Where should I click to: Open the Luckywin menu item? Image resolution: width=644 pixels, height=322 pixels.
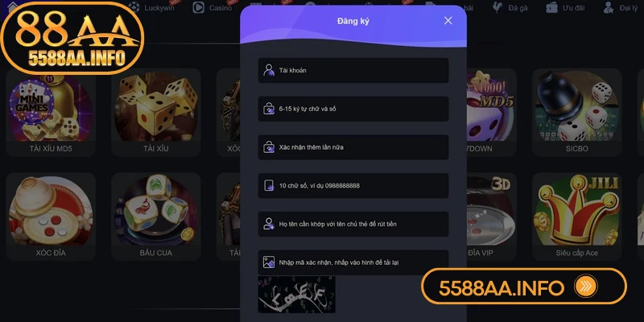151,7
